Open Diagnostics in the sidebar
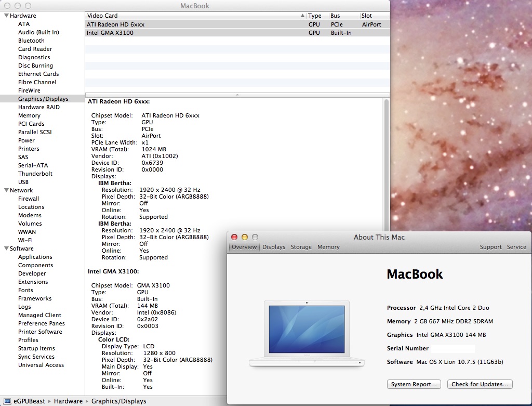532x406 pixels. [34, 57]
